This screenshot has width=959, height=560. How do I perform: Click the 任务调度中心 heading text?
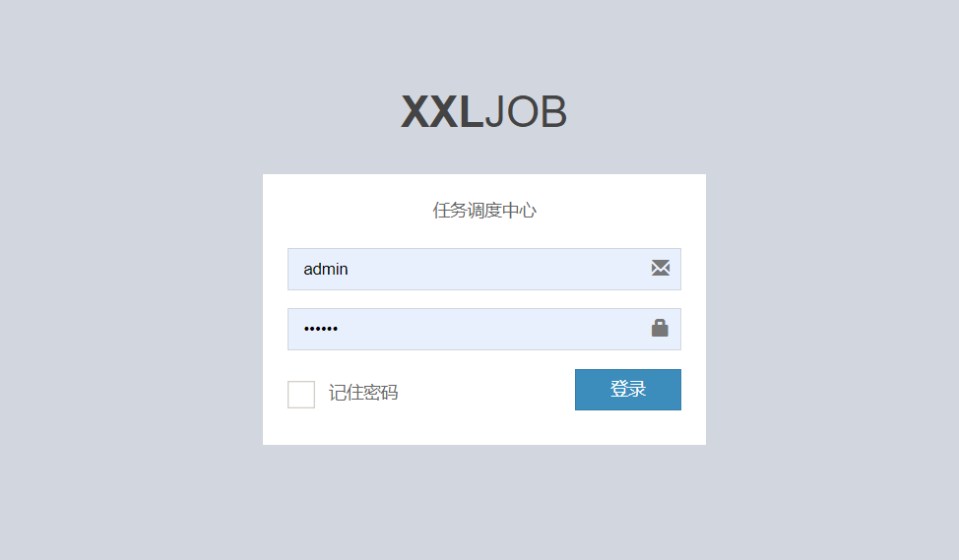(484, 211)
